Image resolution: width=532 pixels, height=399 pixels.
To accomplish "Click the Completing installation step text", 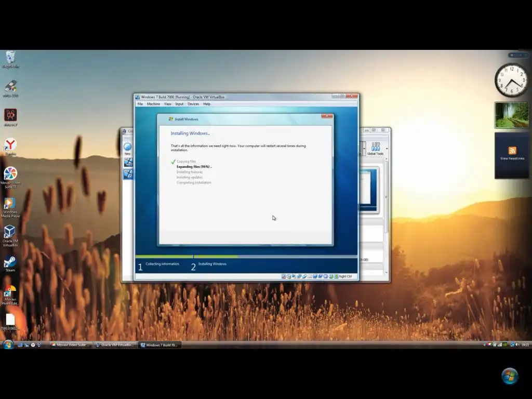I will click(194, 182).
